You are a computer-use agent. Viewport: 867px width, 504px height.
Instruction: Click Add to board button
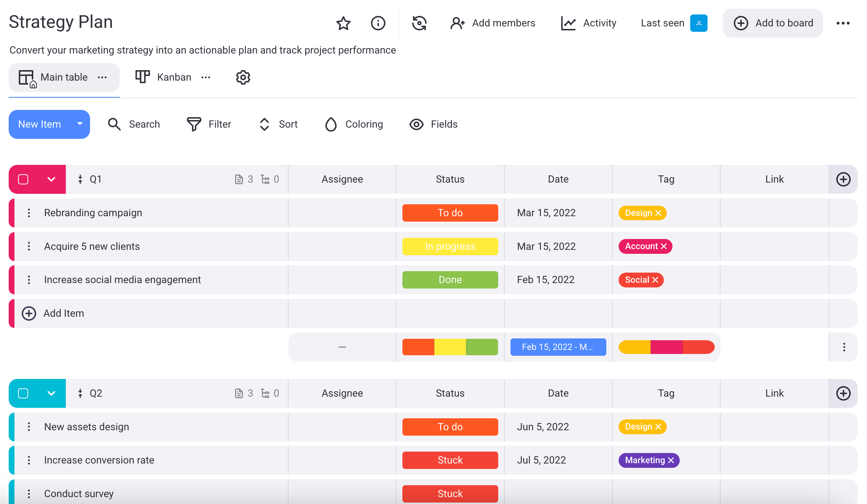[773, 23]
